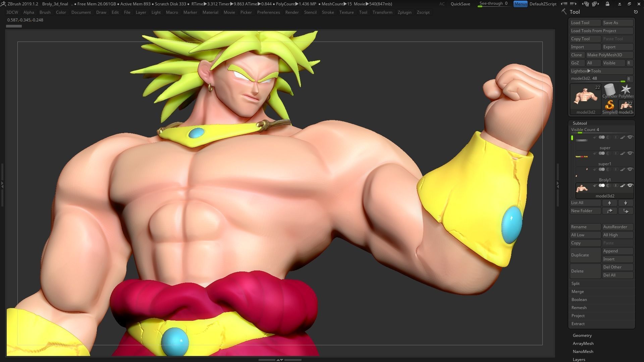Click the Tool palette circular arrow icon

click(x=636, y=12)
